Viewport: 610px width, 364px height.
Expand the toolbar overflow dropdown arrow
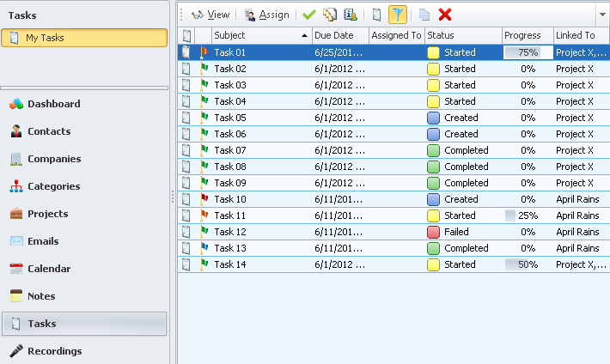click(601, 15)
